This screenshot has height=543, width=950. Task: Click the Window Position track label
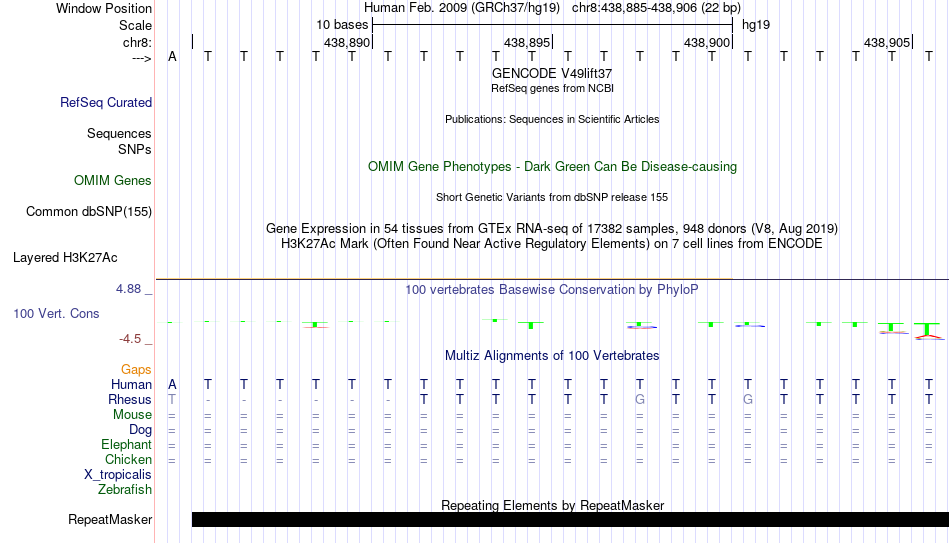click(104, 8)
